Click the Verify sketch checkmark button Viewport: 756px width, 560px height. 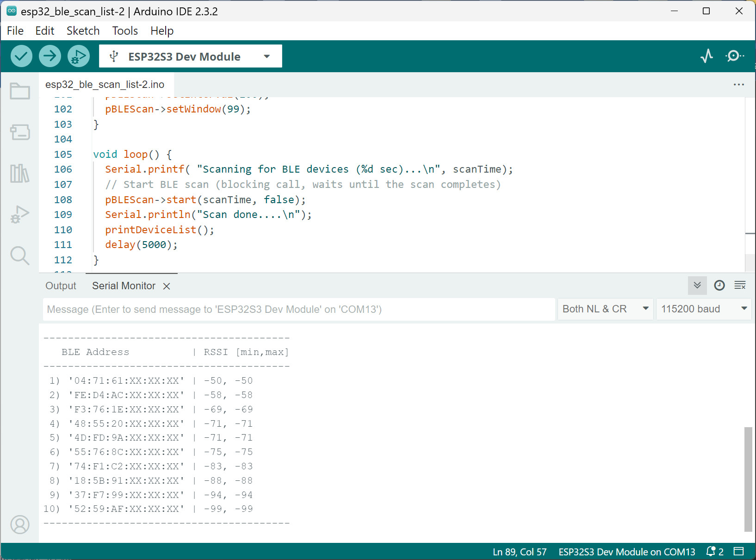coord(21,56)
